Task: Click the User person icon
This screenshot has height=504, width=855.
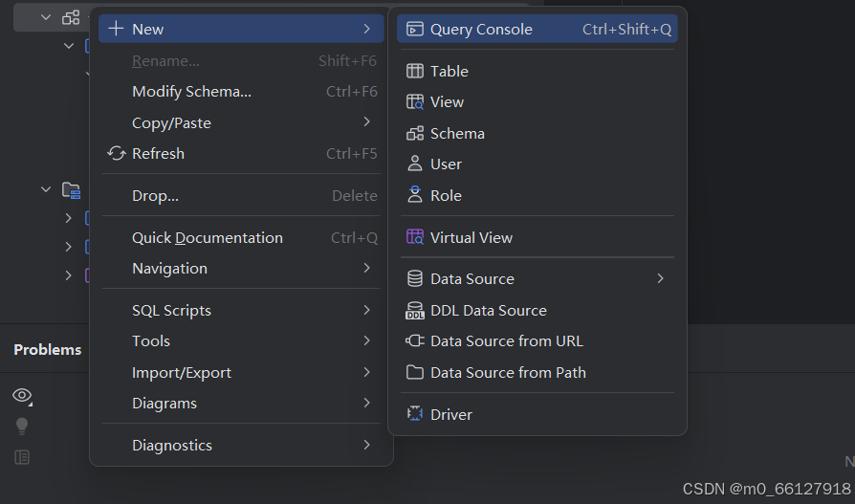Action: point(415,164)
